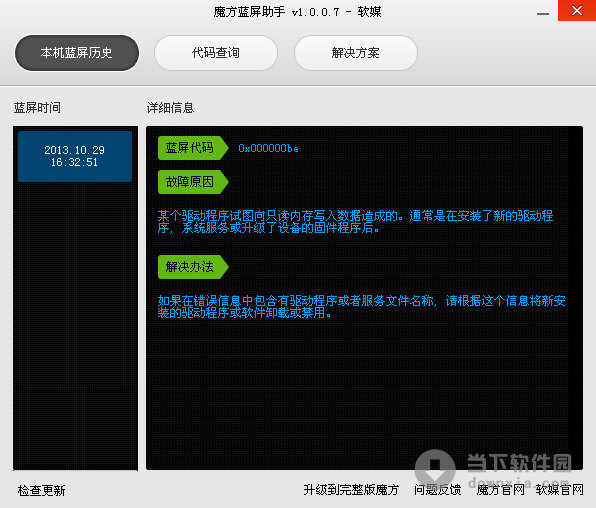Viewport: 596px width, 508px height.
Task: Click the fault cause description paragraph
Action: tap(355, 222)
